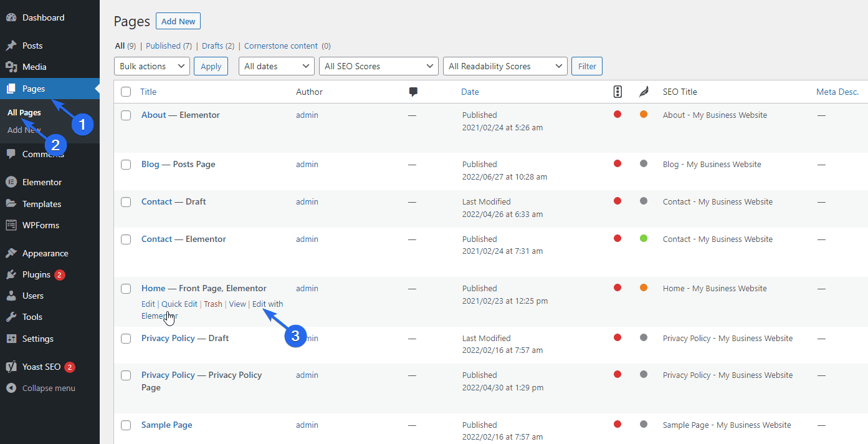Show only Published pages filter

point(168,46)
